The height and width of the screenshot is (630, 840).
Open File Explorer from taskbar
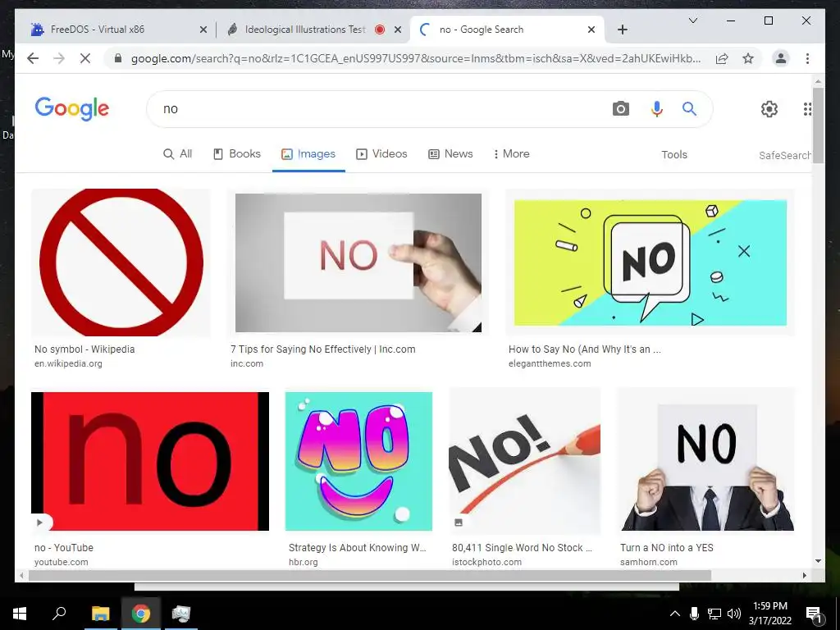click(x=100, y=614)
